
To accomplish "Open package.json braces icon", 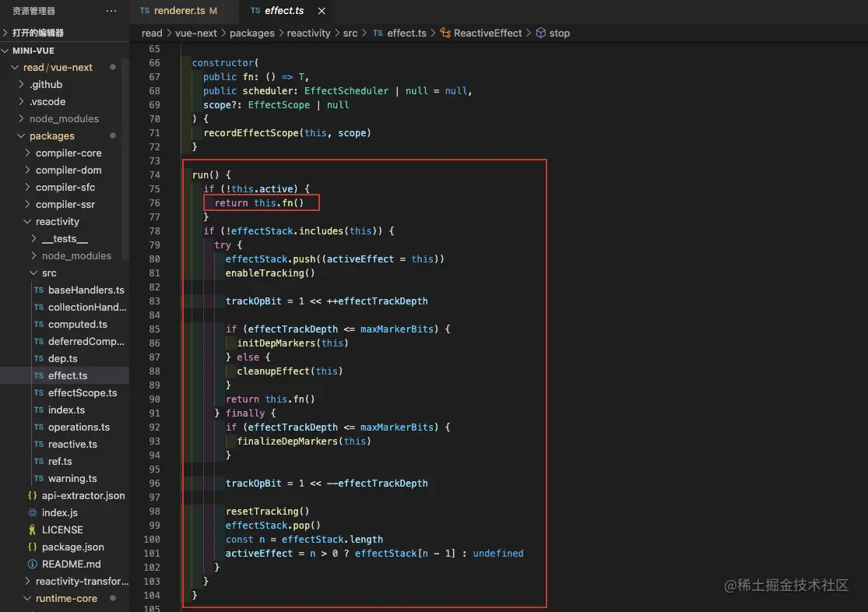I will click(33, 547).
